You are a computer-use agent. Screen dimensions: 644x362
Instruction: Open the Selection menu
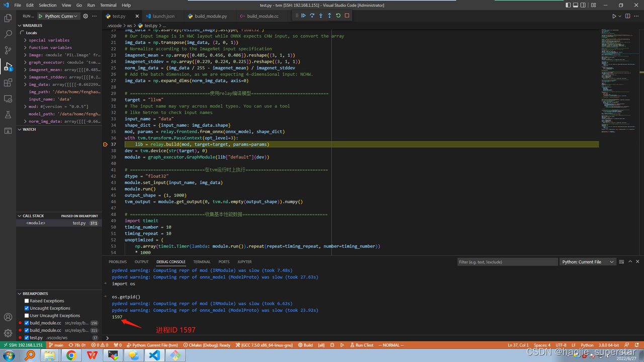point(48,5)
